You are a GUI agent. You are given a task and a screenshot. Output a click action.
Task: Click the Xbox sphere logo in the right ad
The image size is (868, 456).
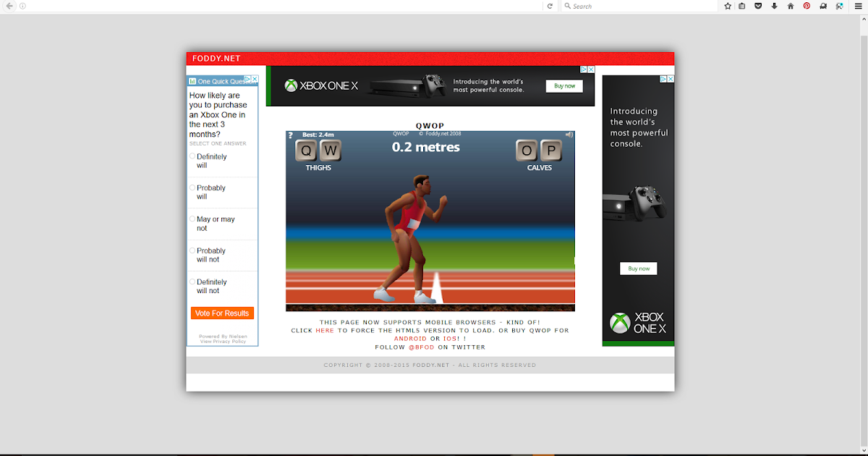(619, 323)
